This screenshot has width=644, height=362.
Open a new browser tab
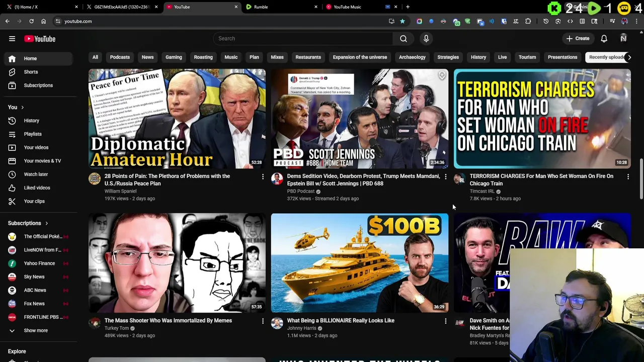pyautogui.click(x=408, y=7)
